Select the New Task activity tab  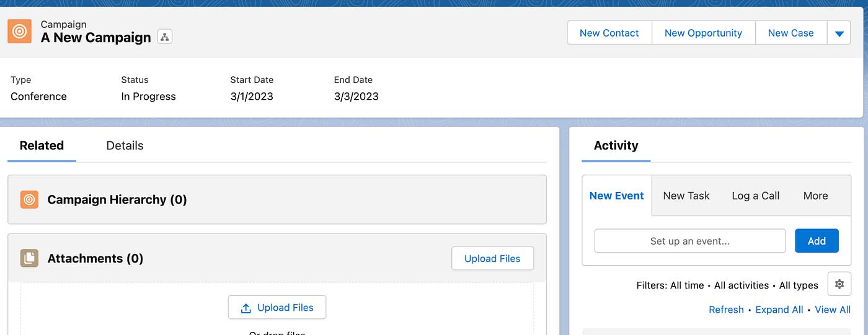tap(686, 196)
